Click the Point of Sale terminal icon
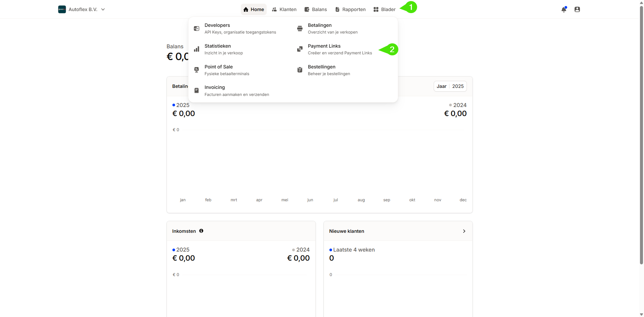Screen dimensions: 644x317 tap(197, 70)
